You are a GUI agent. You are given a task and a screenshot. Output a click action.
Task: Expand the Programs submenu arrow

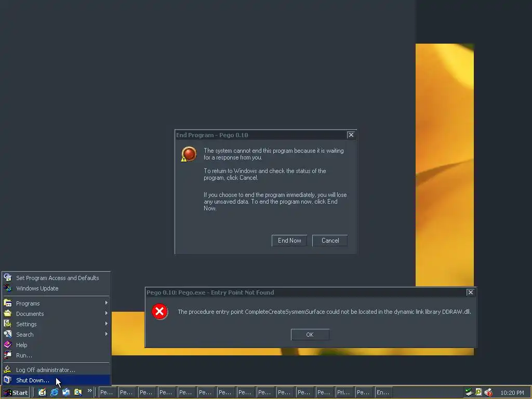[106, 302]
